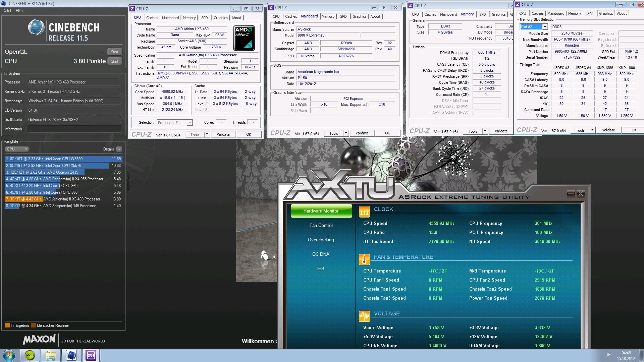Start the OpenGL benchmark
Image resolution: width=644 pixels, height=362 pixels.
tap(114, 52)
